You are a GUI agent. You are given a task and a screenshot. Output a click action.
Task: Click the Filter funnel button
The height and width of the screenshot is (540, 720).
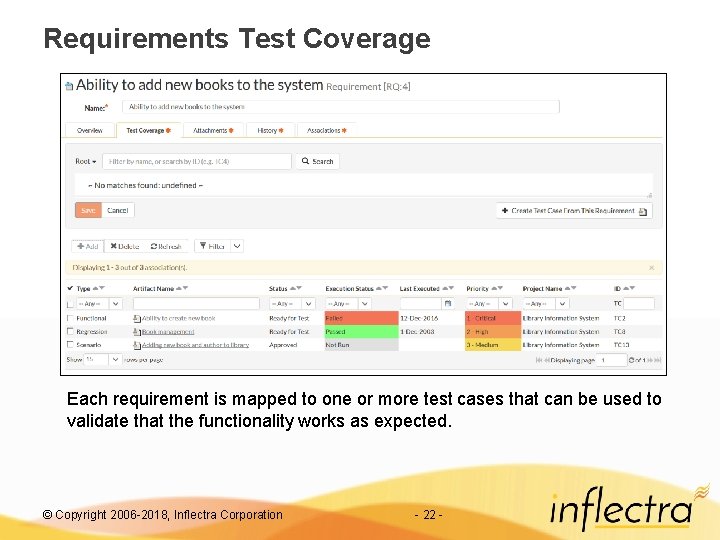tap(212, 246)
